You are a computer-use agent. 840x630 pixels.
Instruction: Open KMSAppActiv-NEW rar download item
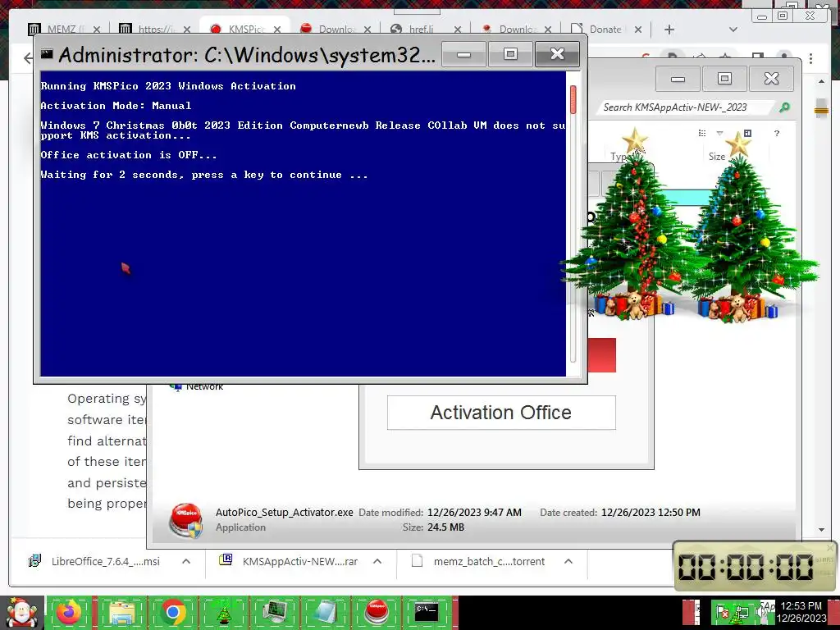click(290, 561)
